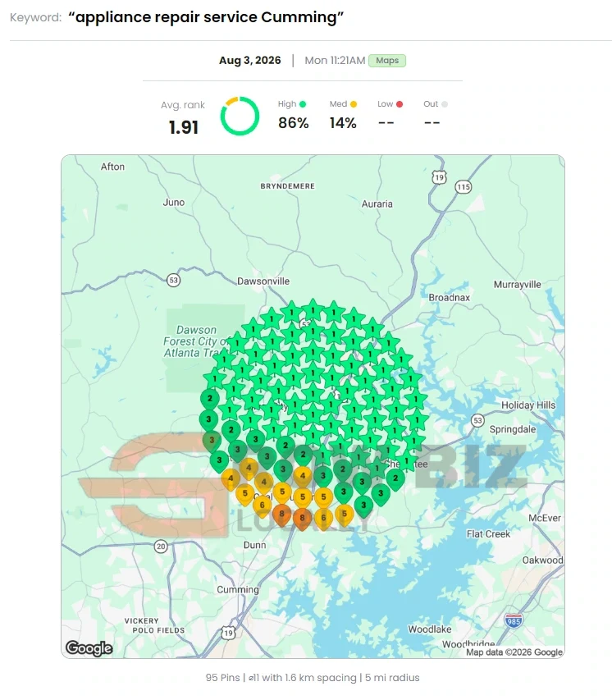Open the 'Map data ©2026 Google' attribution
The width and height of the screenshot is (612, 700).
point(514,652)
